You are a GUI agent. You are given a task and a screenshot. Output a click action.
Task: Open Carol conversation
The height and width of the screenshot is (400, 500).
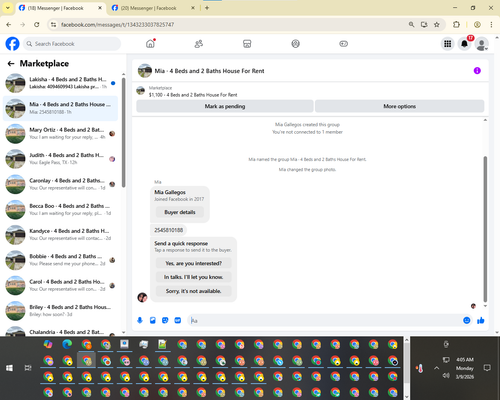pos(61,285)
